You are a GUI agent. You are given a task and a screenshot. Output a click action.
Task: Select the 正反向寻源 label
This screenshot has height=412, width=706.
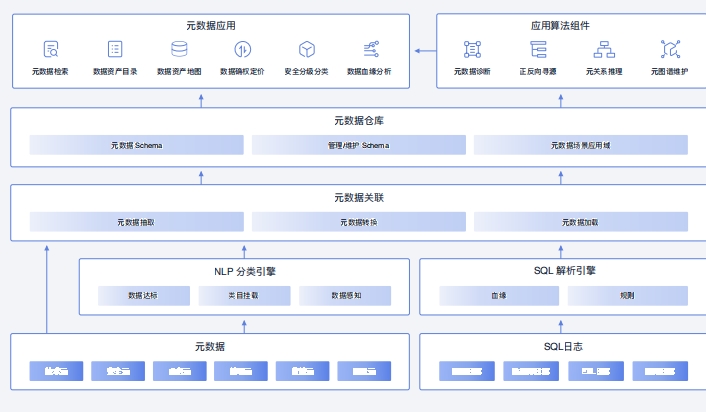coord(538,72)
